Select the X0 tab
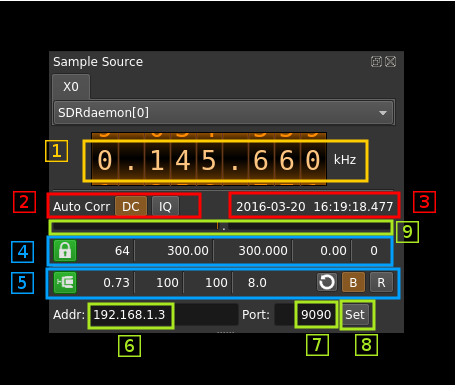455x385 pixels. 71,87
